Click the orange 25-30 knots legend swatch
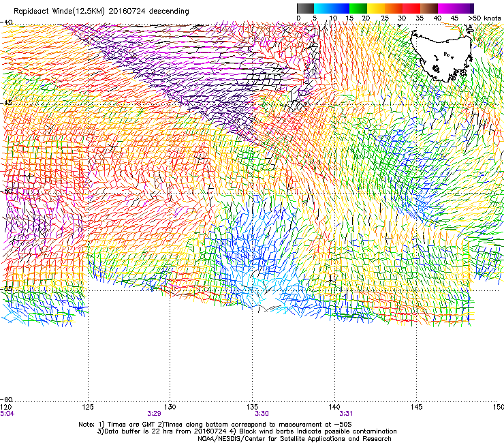This screenshot has width=504, height=443. click(x=394, y=8)
